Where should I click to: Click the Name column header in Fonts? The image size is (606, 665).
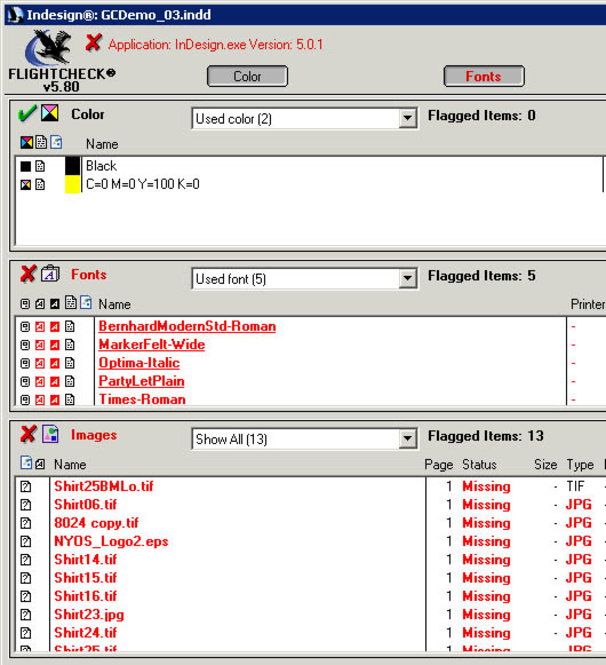tap(114, 304)
